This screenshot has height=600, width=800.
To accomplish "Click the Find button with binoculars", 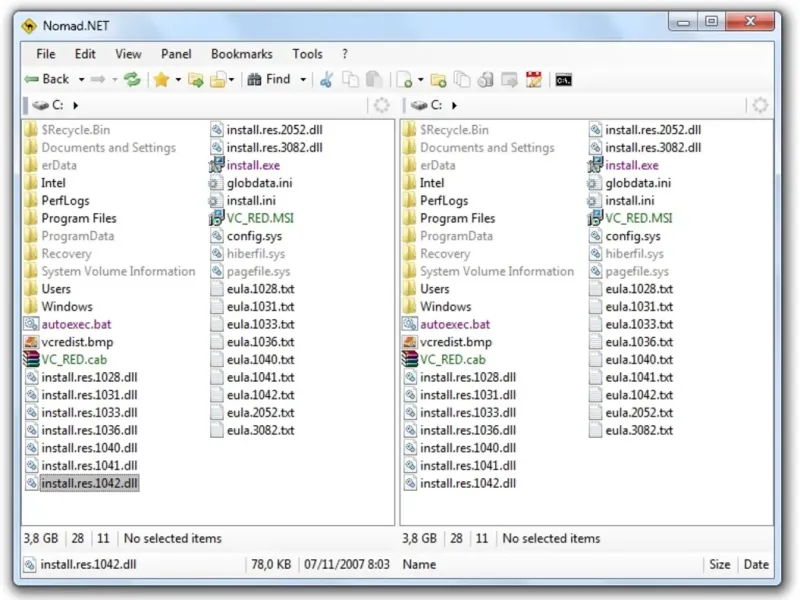I will [269, 79].
